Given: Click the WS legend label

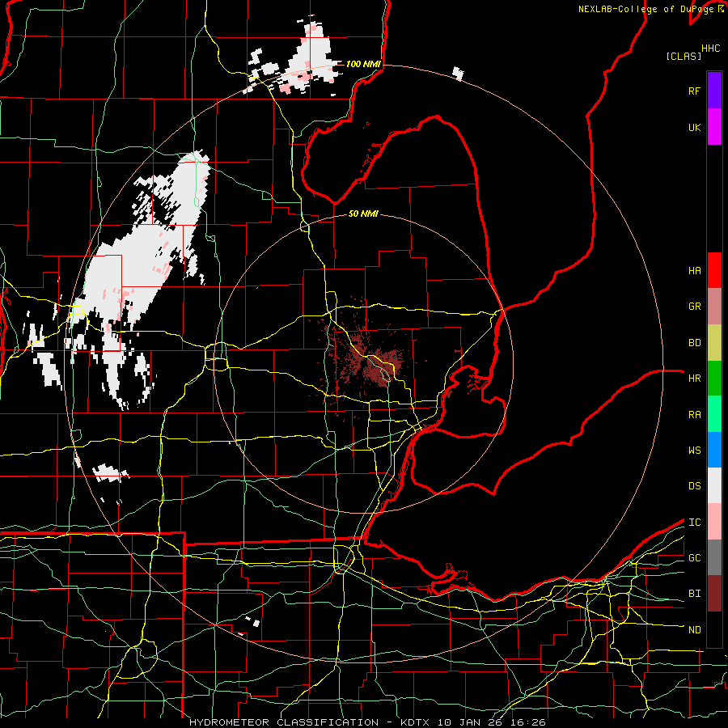Looking at the screenshot, I should [694, 450].
